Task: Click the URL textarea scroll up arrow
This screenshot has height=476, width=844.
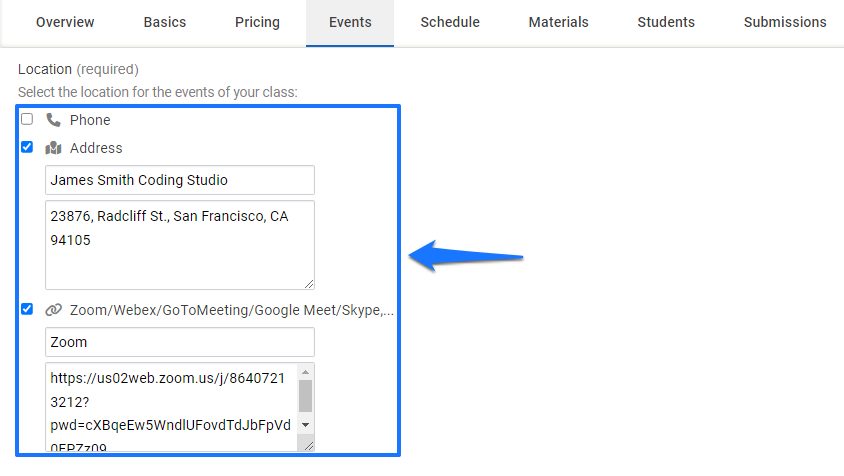Action: [306, 372]
